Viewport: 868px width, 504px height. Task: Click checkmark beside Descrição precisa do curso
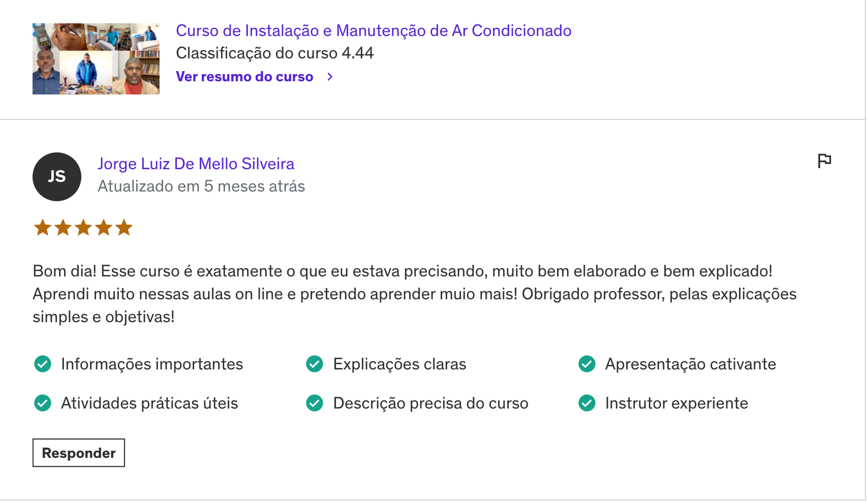click(315, 403)
